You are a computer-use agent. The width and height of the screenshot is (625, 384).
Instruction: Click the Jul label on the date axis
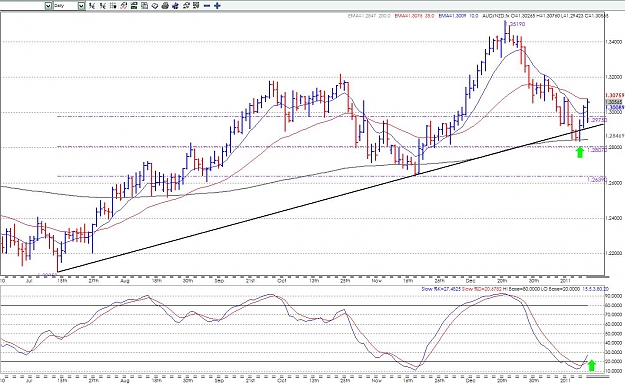click(29, 280)
